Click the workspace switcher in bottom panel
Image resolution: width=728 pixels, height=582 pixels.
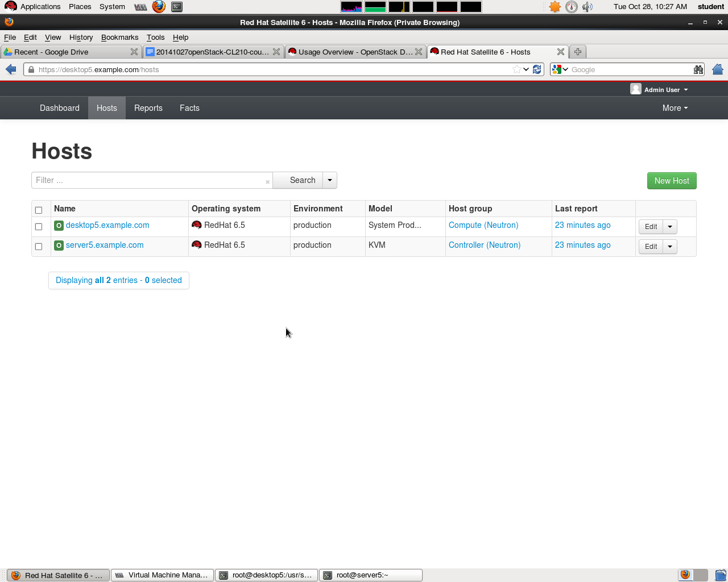tap(693, 575)
